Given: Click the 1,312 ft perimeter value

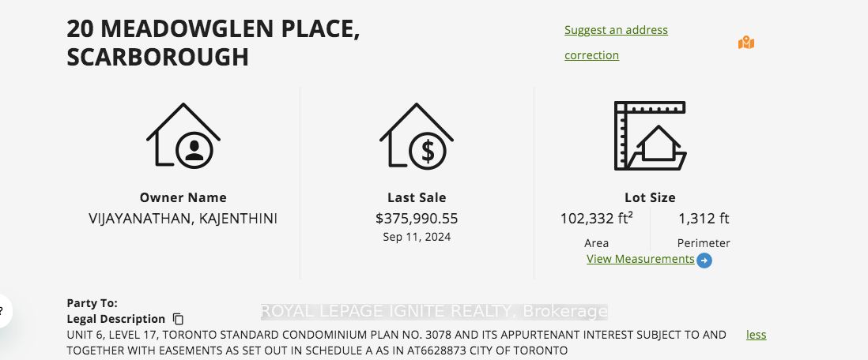Looking at the screenshot, I should pyautogui.click(x=704, y=219).
